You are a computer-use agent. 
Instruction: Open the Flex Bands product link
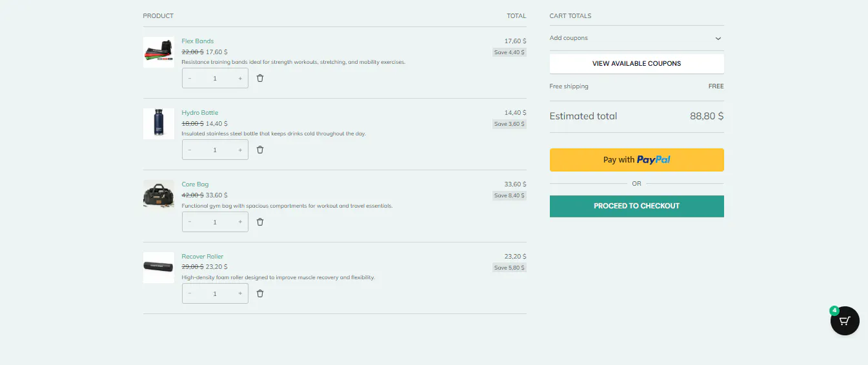(197, 41)
